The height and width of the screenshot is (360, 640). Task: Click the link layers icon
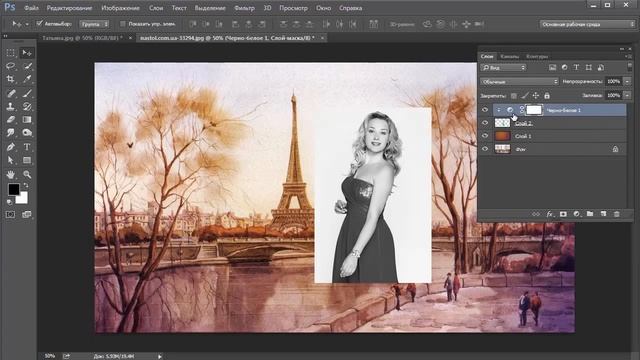click(x=536, y=214)
